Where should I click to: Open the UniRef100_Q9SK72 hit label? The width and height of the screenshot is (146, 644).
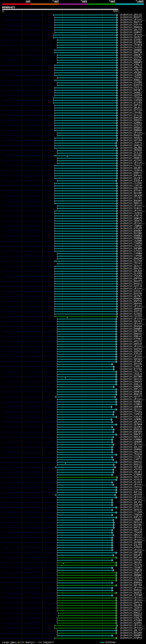tap(131, 572)
